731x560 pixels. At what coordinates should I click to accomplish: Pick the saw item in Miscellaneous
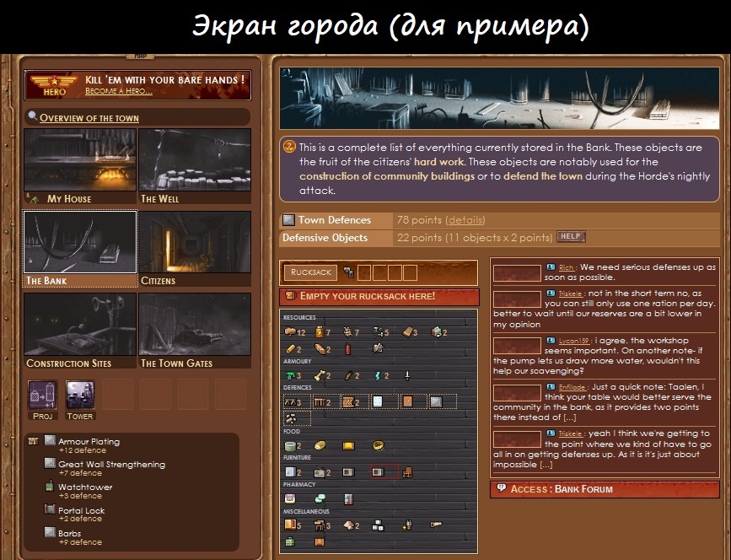[x=436, y=525]
